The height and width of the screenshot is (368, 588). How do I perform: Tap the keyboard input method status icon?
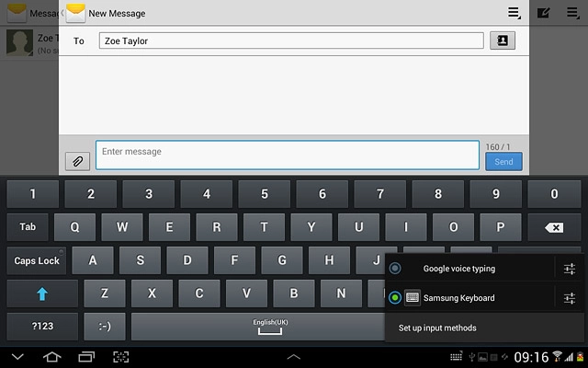click(457, 356)
